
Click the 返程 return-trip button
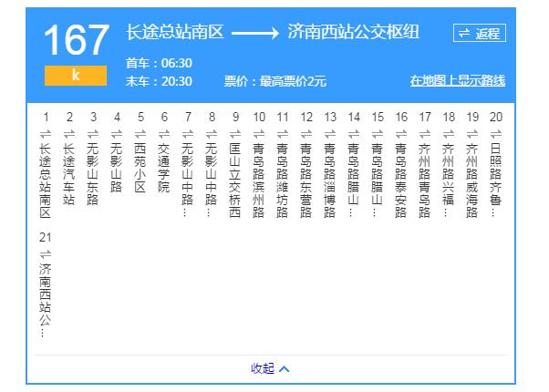coord(480,33)
